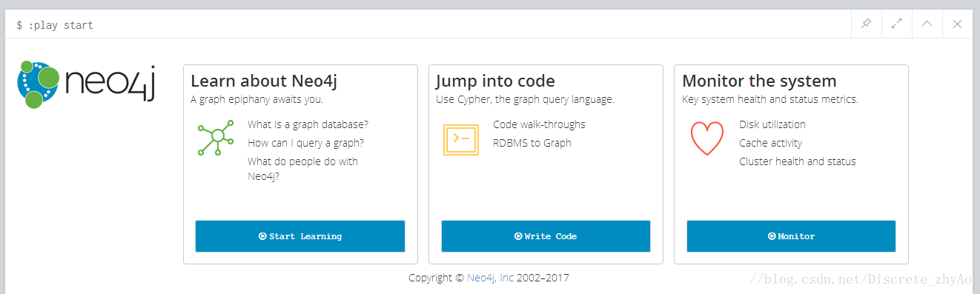Pin the play start frame

pyautogui.click(x=866, y=24)
